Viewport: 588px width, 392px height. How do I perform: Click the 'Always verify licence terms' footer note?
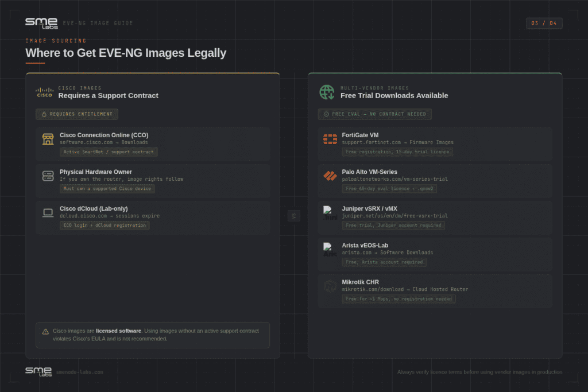480,372
